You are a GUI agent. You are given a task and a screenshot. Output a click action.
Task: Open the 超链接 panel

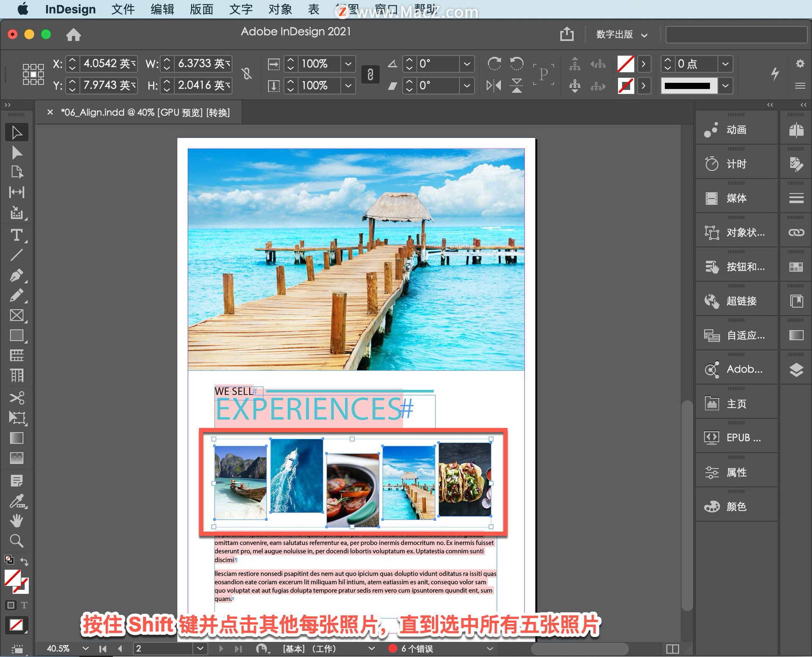736,301
